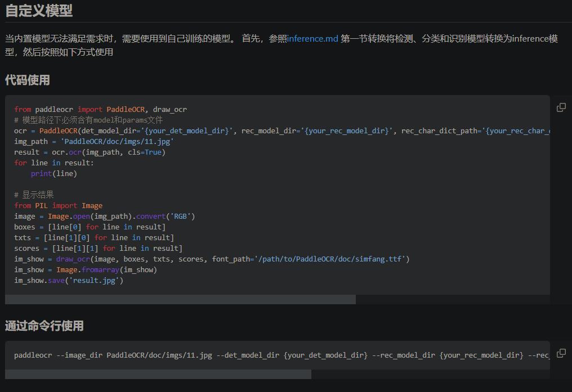Click the comment line mentioning model和params文件
The height and width of the screenshot is (392, 572).
pyautogui.click(x=88, y=120)
